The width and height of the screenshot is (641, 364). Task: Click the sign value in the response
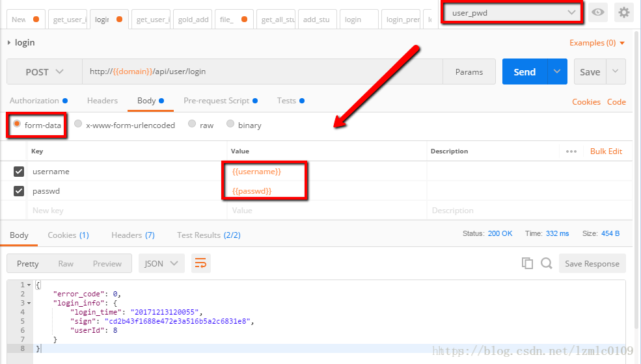(x=178, y=321)
